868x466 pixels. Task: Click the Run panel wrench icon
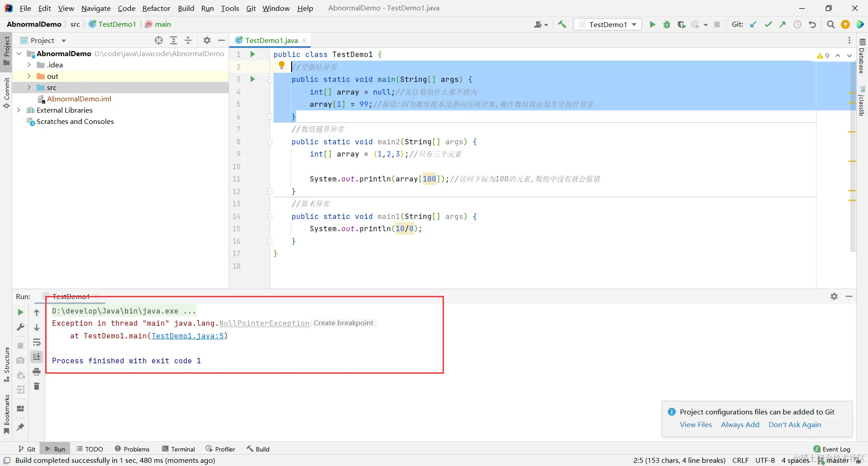[x=20, y=327]
